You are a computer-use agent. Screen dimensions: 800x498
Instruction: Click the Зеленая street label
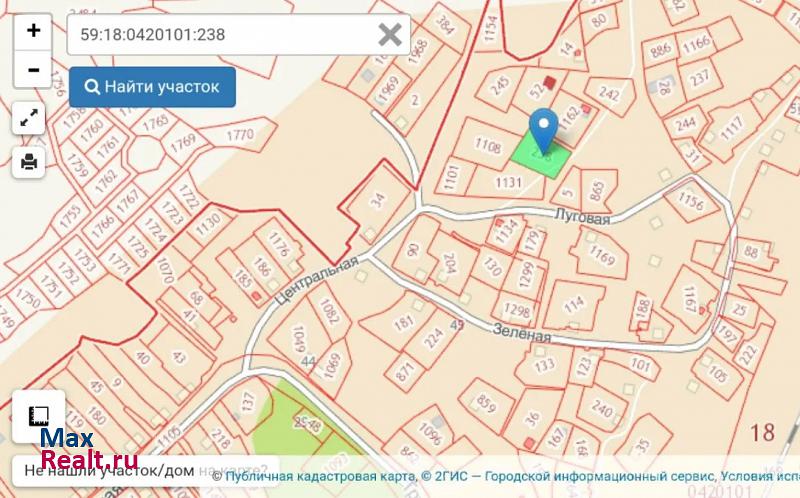[x=521, y=333]
